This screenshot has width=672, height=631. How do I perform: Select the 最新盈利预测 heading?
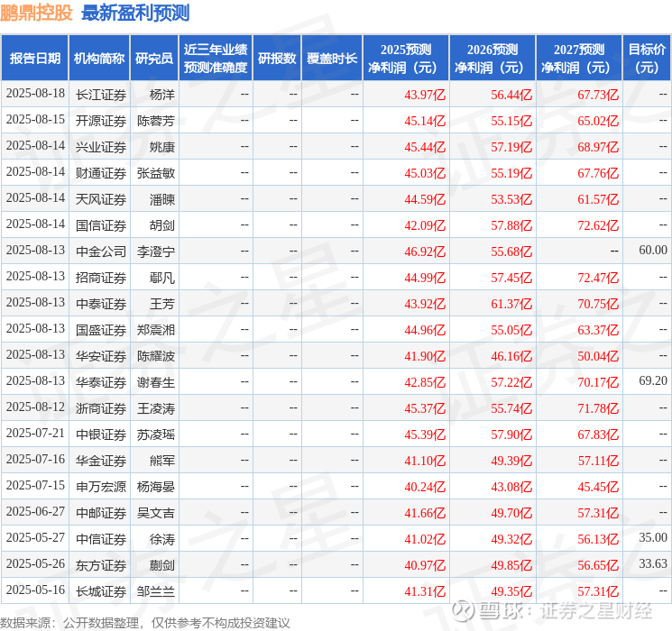(135, 13)
